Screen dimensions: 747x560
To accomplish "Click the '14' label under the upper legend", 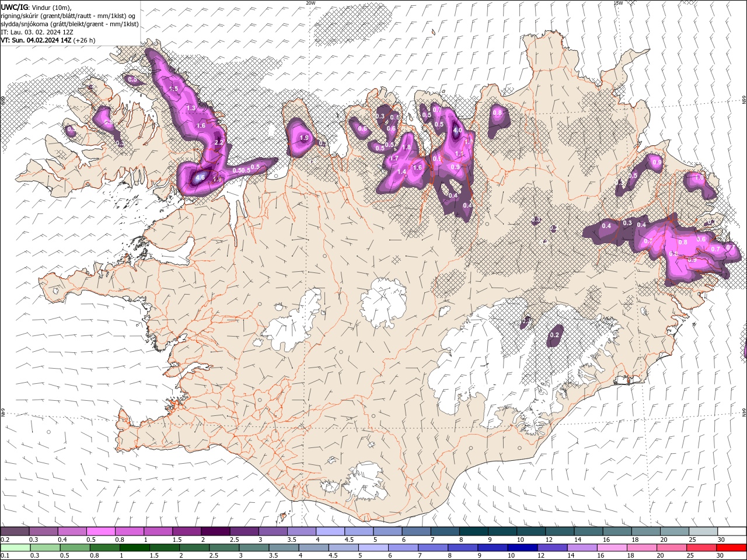I will pyautogui.click(x=577, y=540).
